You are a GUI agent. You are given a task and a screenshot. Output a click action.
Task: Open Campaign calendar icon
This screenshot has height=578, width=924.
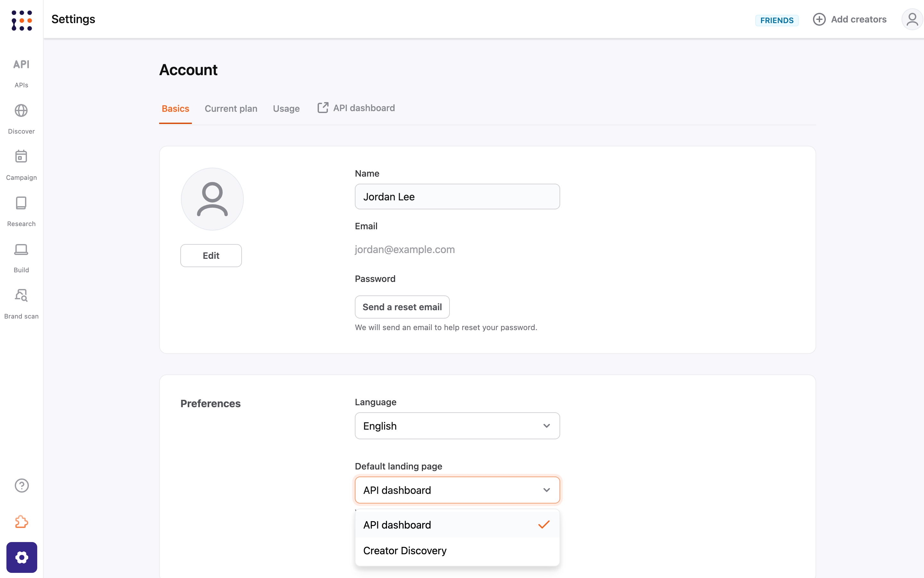pos(21,156)
